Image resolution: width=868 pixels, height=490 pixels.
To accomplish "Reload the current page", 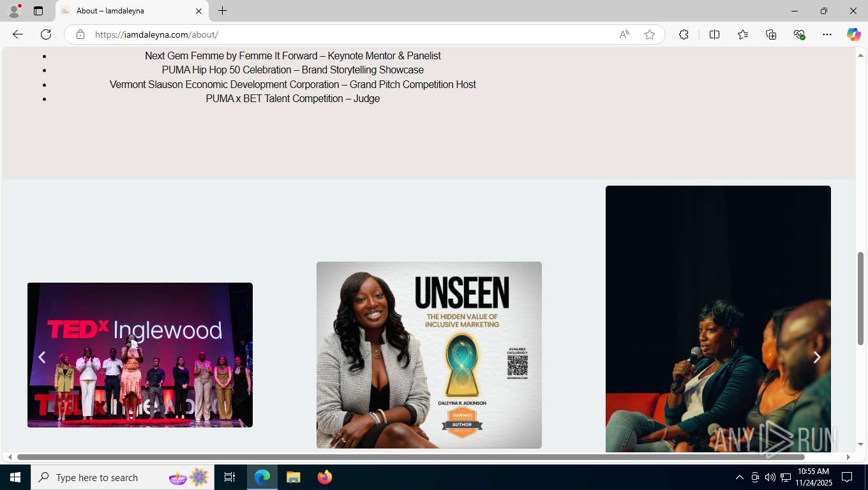I will [46, 34].
